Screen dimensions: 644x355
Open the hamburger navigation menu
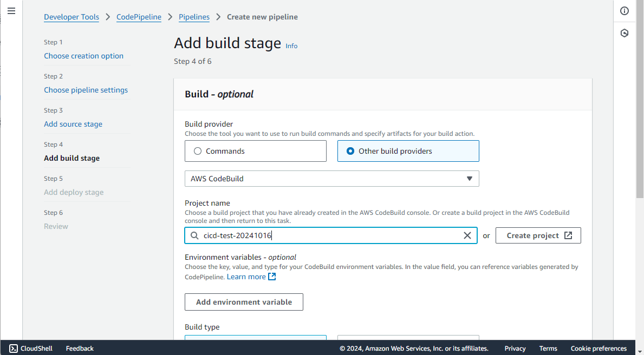point(11,11)
